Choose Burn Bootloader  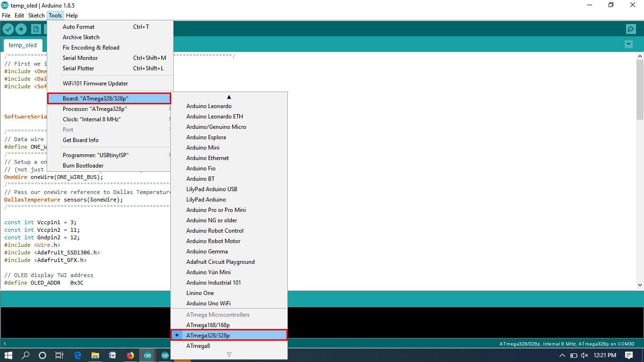click(110, 166)
